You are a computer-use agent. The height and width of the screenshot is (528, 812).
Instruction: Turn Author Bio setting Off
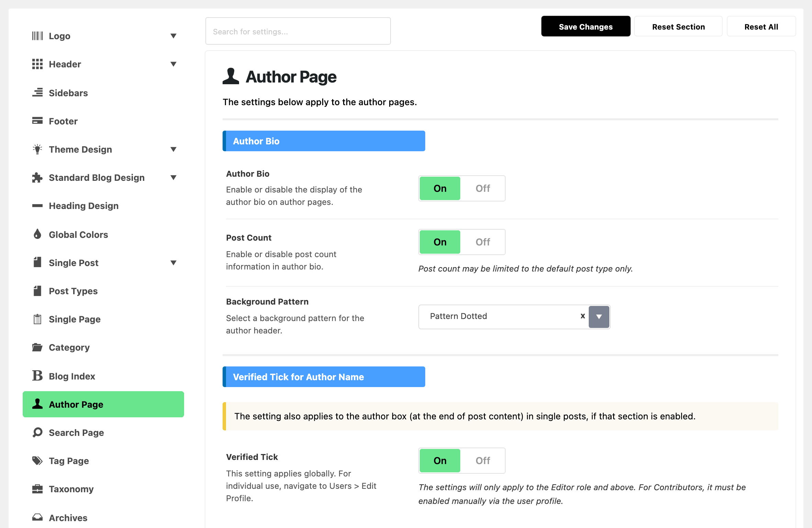click(483, 188)
